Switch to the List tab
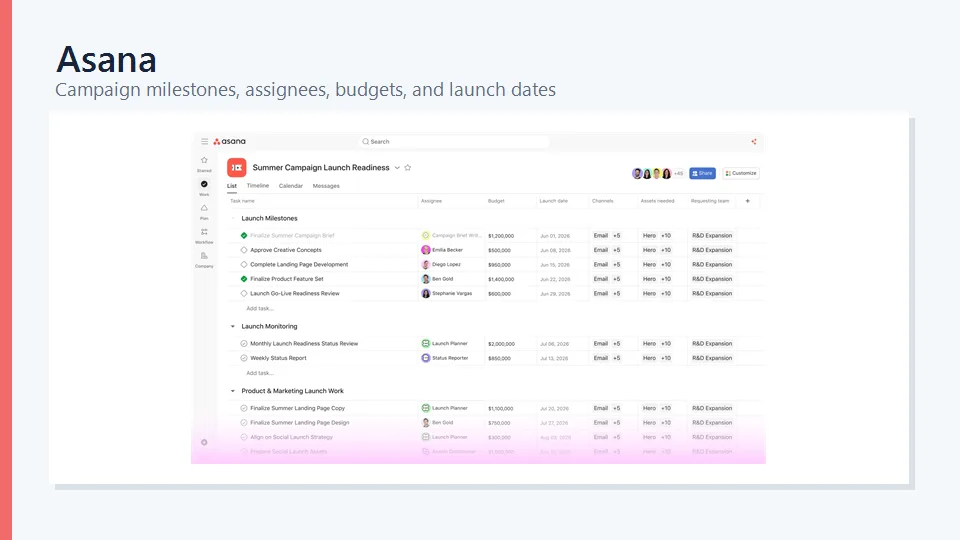This screenshot has width=960, height=540. pos(231,186)
